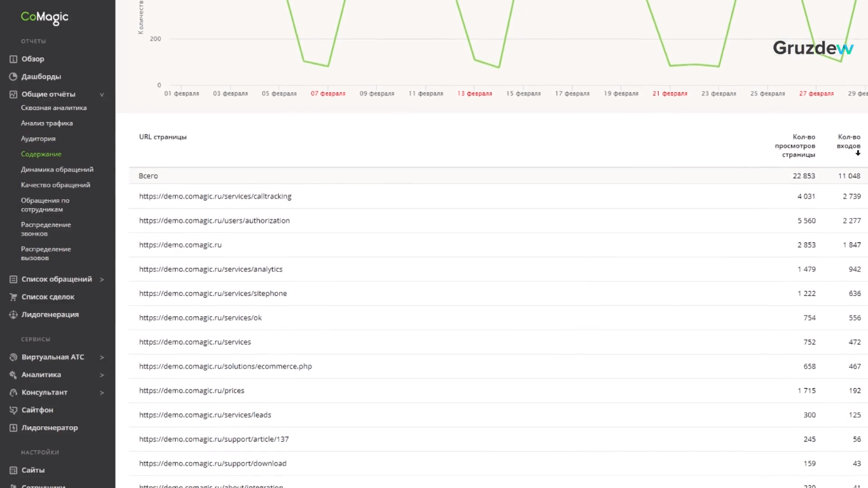Screen dimensions: 868x488
Task: Click the 13 февраля chart axis label
Action: (474, 94)
